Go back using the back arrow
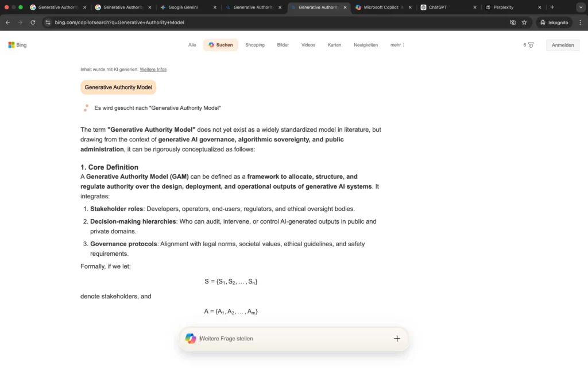 (7, 22)
